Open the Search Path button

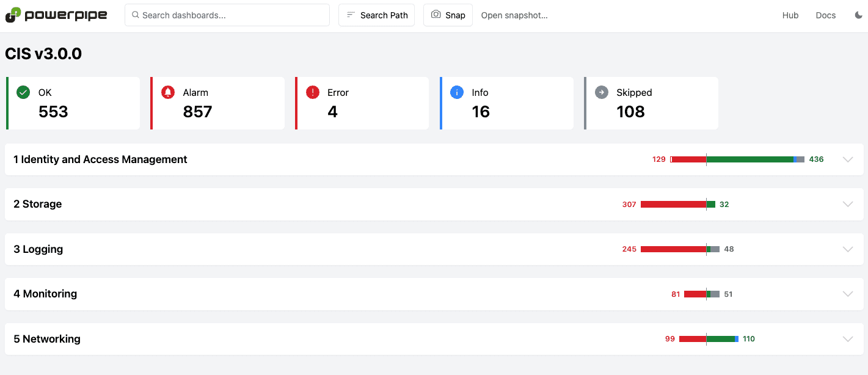point(377,15)
